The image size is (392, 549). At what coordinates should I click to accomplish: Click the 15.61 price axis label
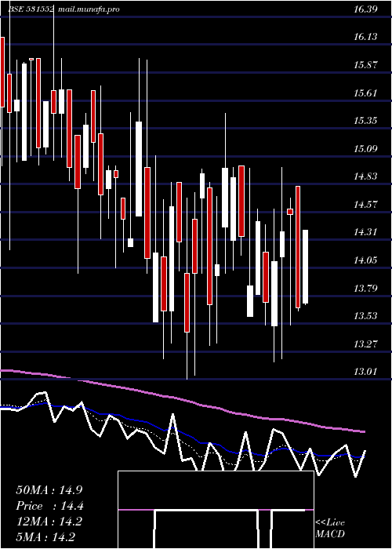365,93
